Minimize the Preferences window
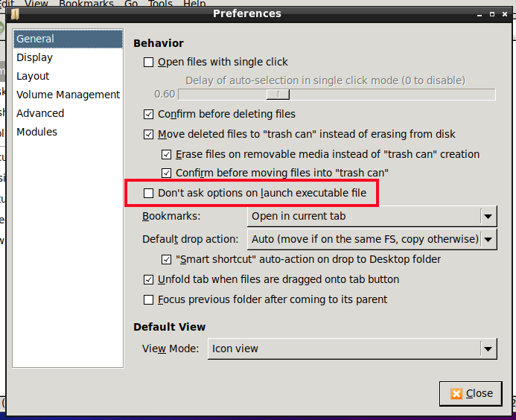516x420 pixels. point(480,14)
